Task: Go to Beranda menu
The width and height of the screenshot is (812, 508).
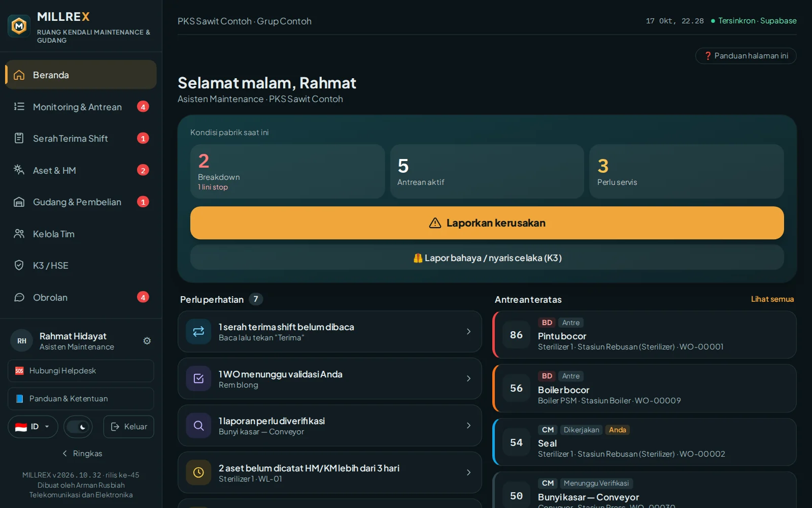Action: coord(81,75)
